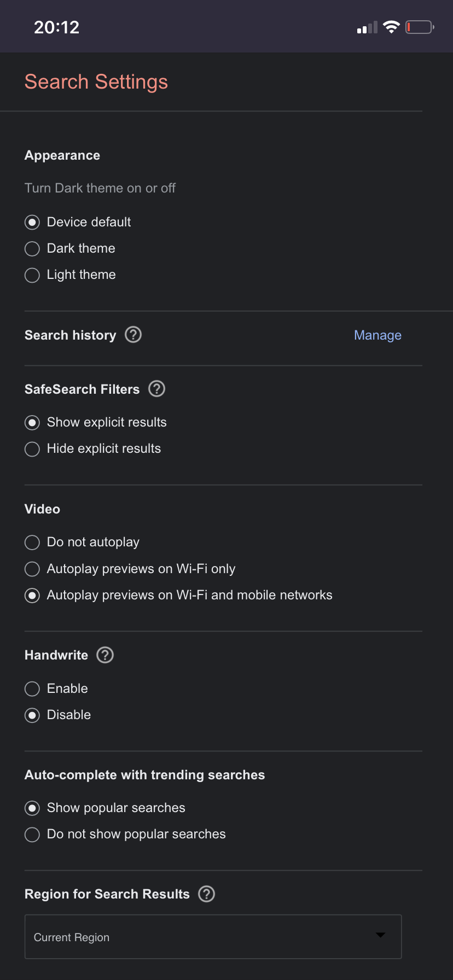Select Do not show popular searches
The width and height of the screenshot is (453, 980).
pos(125,834)
